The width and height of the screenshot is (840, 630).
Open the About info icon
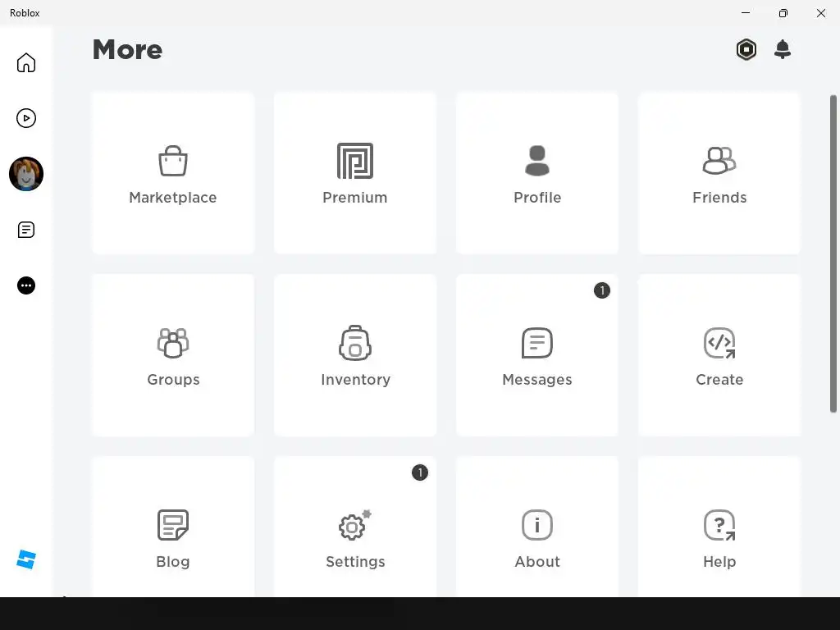537,525
